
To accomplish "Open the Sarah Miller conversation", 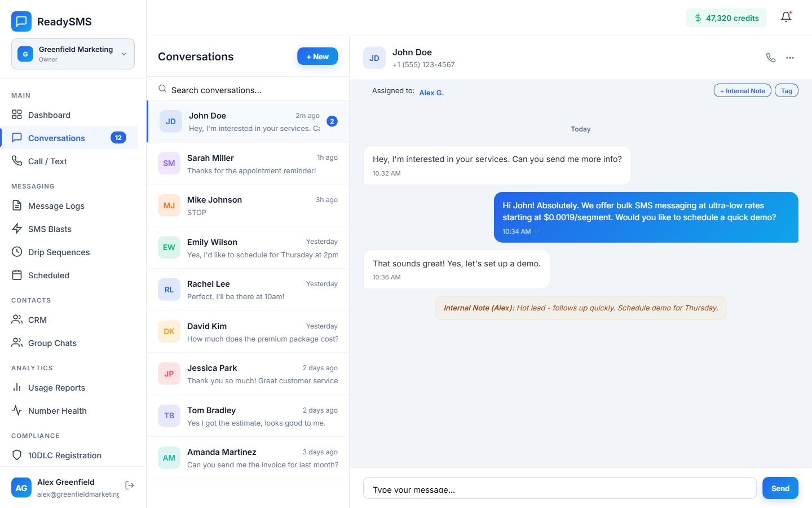I will click(248, 164).
